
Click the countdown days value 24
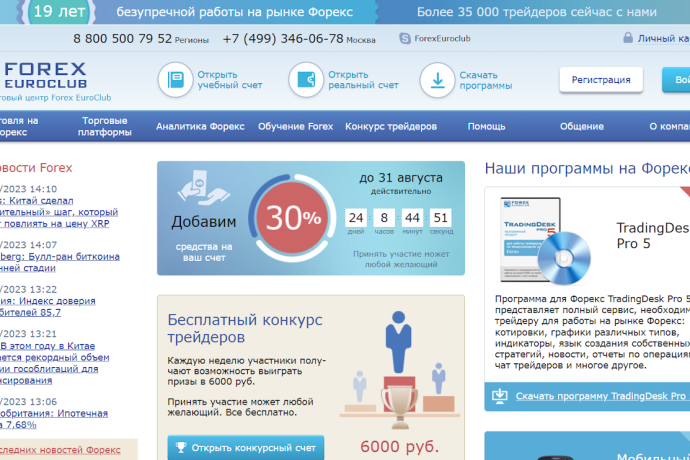point(356,217)
